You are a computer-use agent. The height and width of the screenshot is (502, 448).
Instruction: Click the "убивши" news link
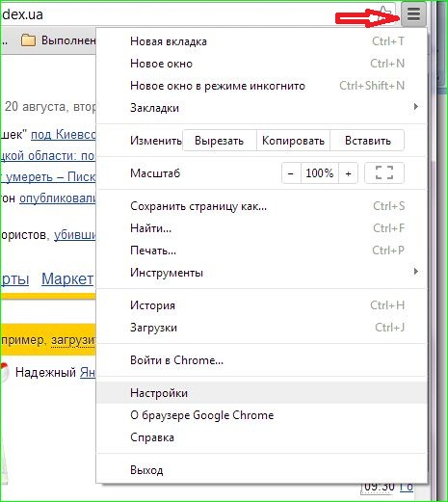tap(75, 235)
